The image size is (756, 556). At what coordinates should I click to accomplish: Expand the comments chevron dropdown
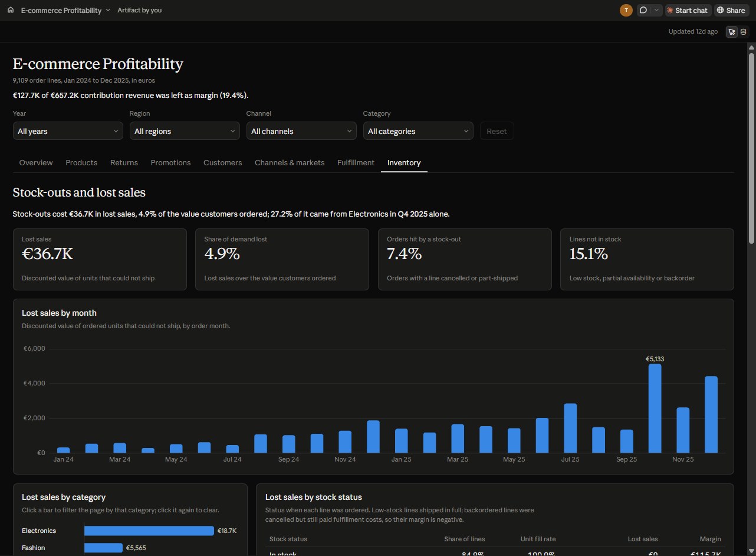(656, 10)
